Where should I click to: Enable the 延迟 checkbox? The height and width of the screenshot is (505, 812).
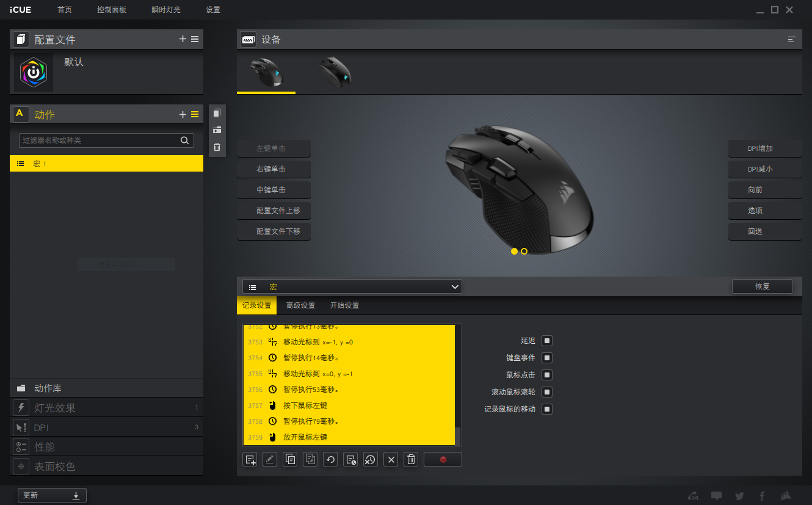click(547, 341)
